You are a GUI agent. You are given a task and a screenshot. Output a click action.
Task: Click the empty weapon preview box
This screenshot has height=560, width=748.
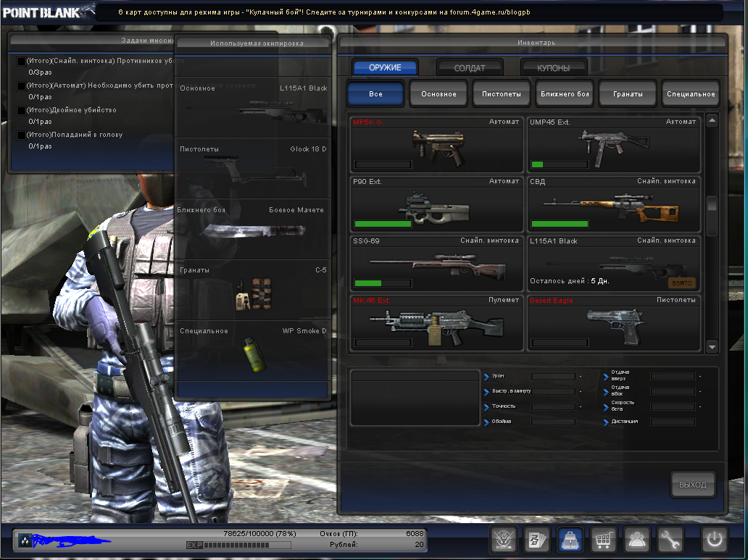pyautogui.click(x=415, y=398)
